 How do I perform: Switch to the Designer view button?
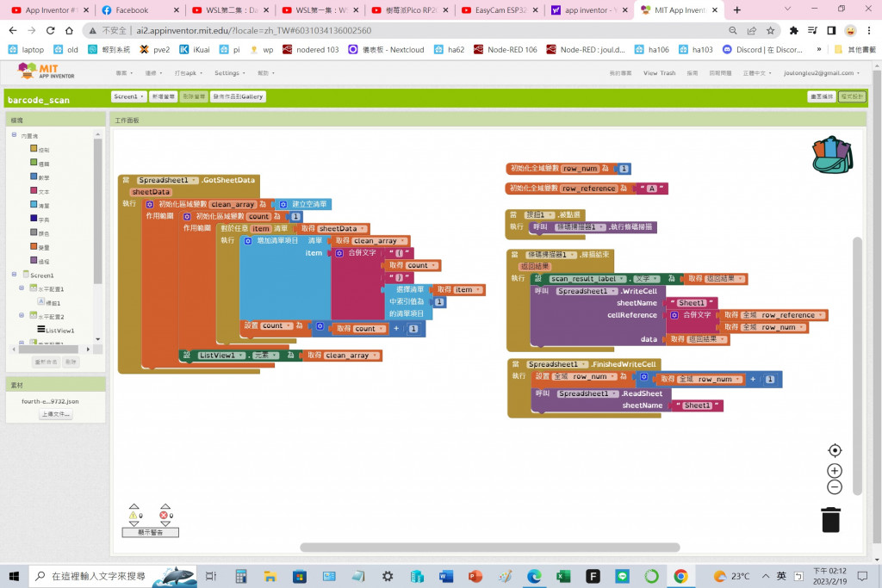click(821, 96)
